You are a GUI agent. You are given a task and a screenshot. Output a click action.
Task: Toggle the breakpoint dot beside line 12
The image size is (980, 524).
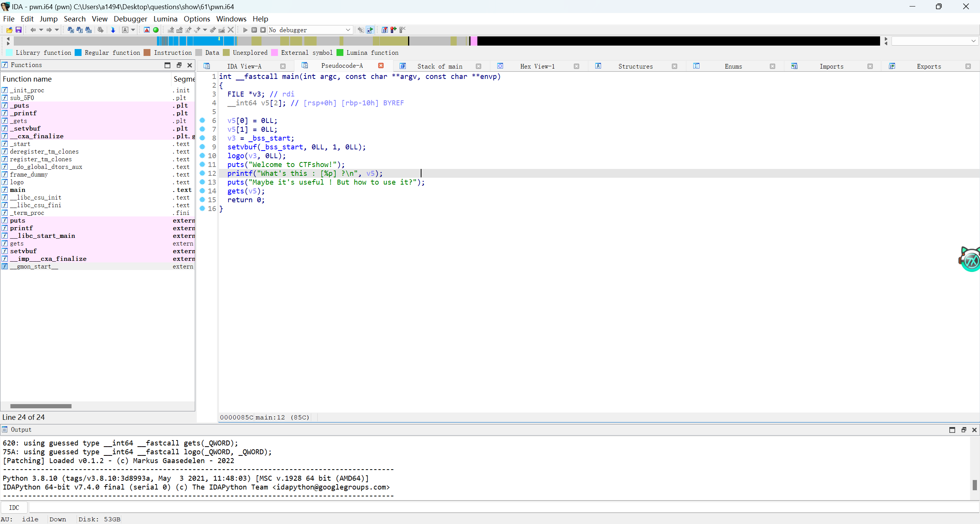point(202,173)
